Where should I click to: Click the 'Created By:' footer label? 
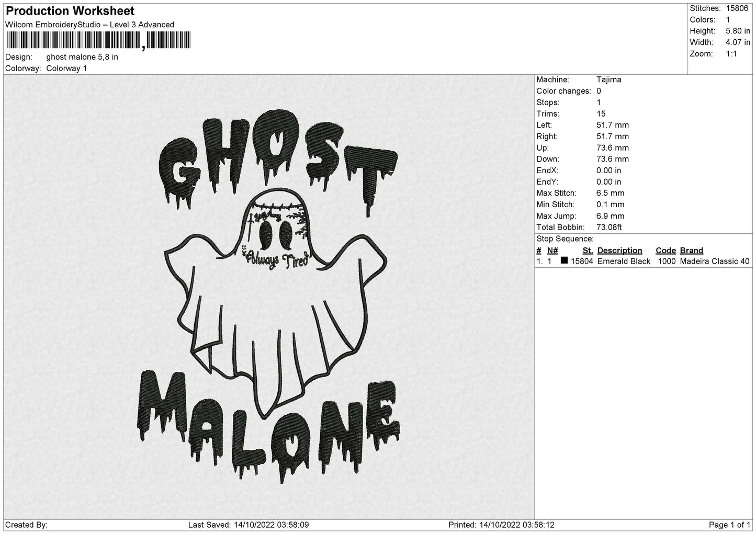pyautogui.click(x=26, y=525)
